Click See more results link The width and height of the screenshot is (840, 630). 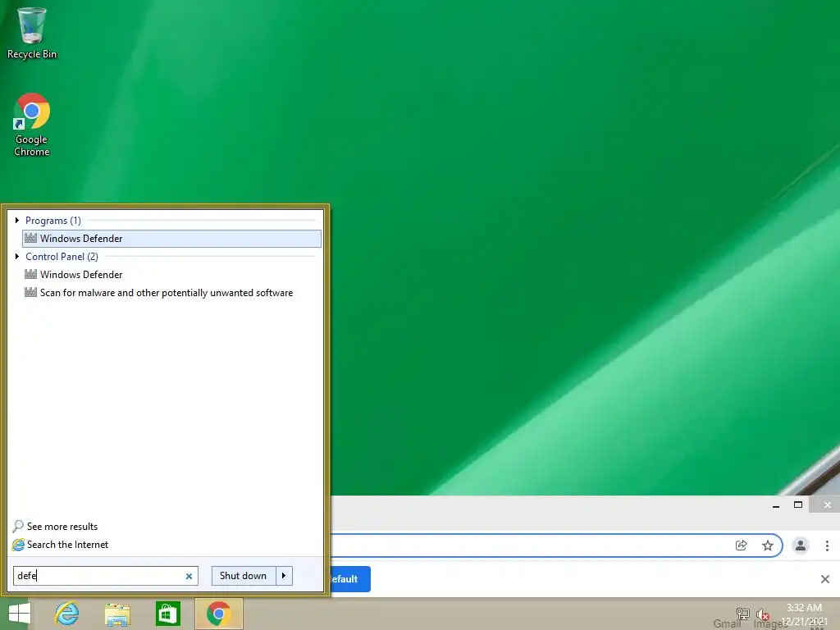(62, 527)
